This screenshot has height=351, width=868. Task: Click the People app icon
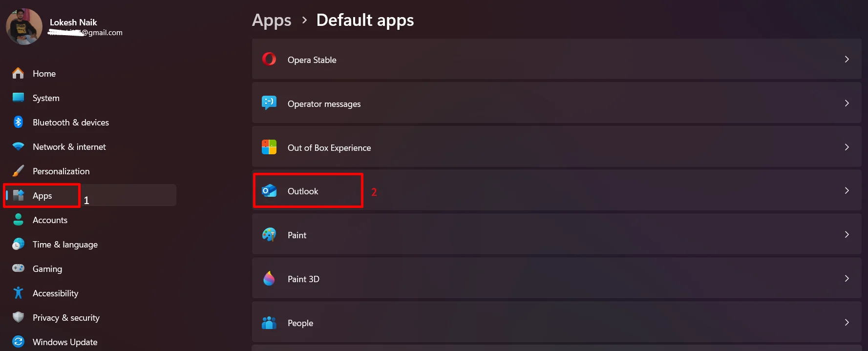pos(269,323)
